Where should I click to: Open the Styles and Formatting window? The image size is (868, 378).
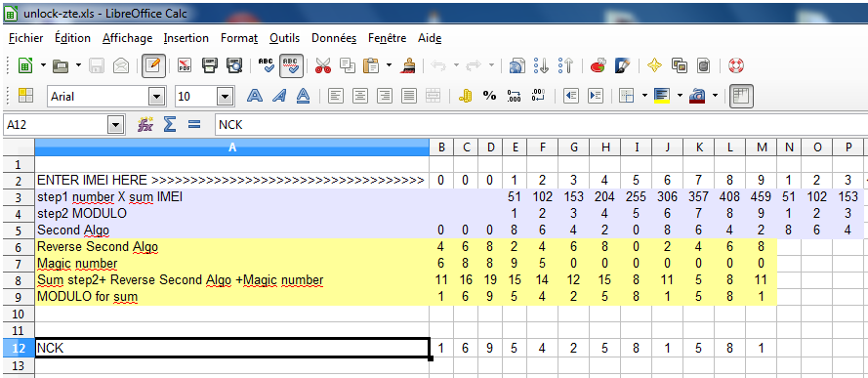(25, 96)
